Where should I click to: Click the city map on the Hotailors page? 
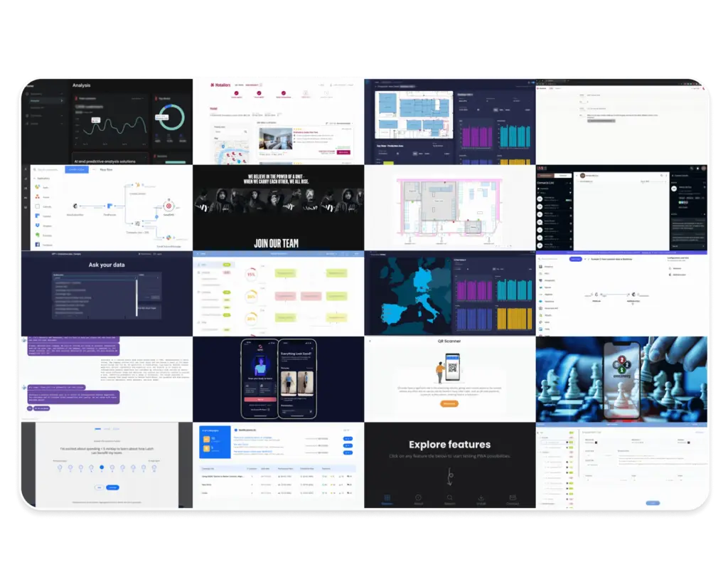(231, 151)
